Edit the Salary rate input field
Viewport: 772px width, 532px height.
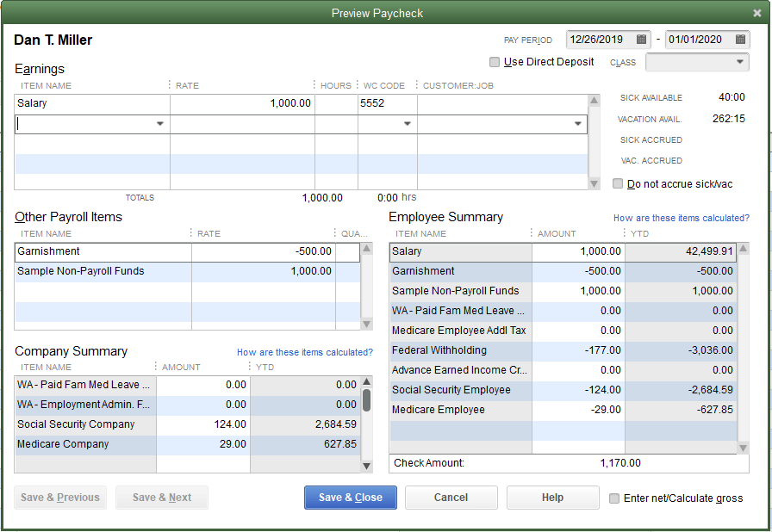click(x=241, y=103)
